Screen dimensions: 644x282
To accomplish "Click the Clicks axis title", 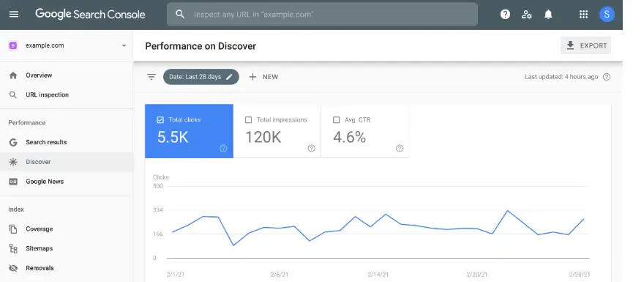I will coord(160,177).
